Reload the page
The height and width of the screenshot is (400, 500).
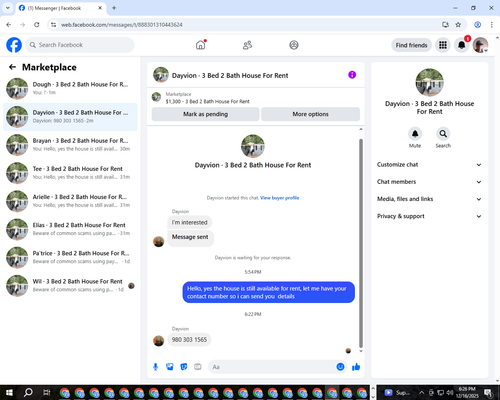[x=37, y=25]
